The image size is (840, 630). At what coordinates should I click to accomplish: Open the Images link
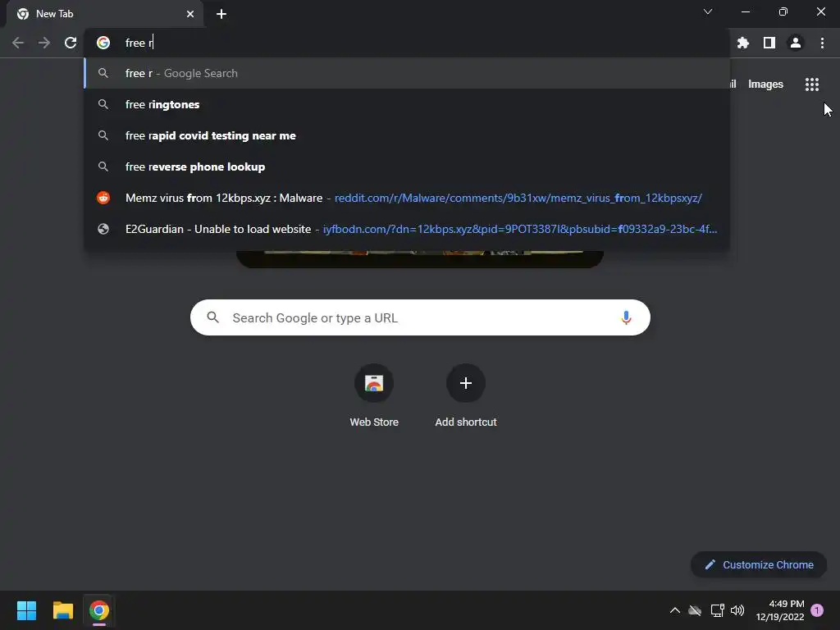[765, 84]
